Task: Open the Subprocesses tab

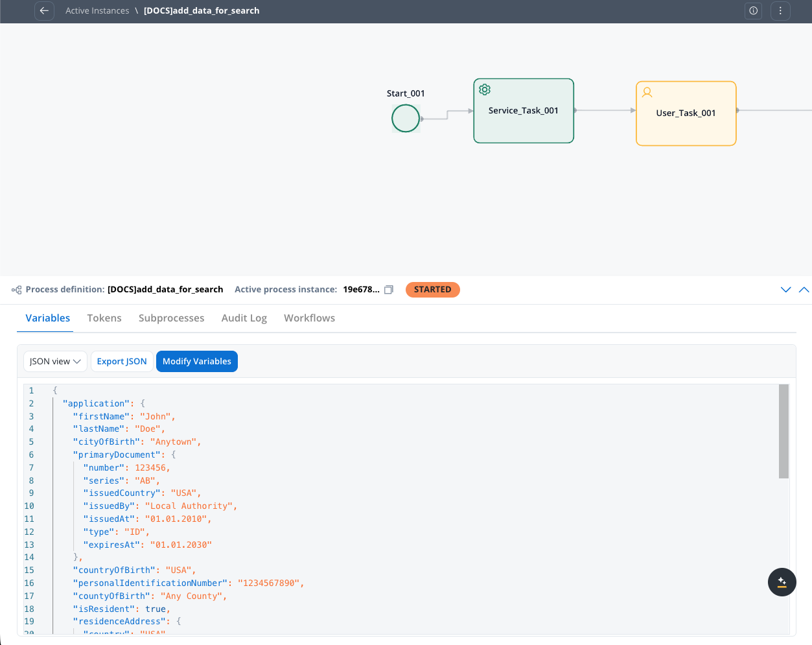Action: [171, 318]
